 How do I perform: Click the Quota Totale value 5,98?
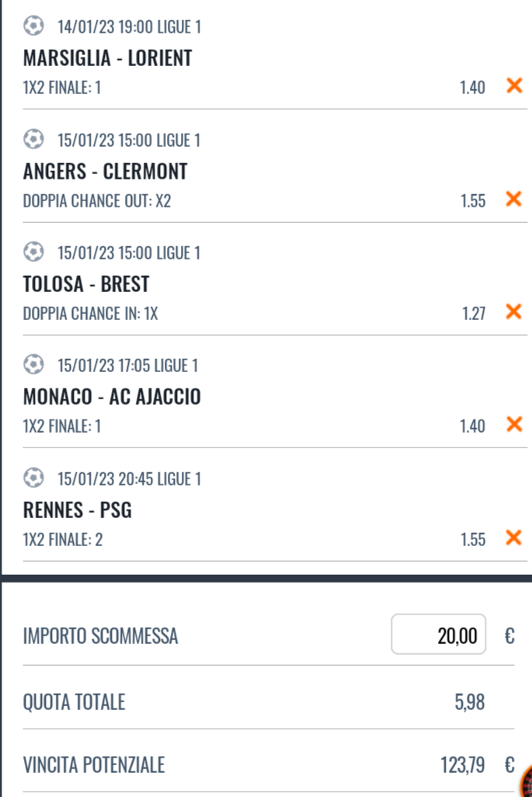(470, 703)
